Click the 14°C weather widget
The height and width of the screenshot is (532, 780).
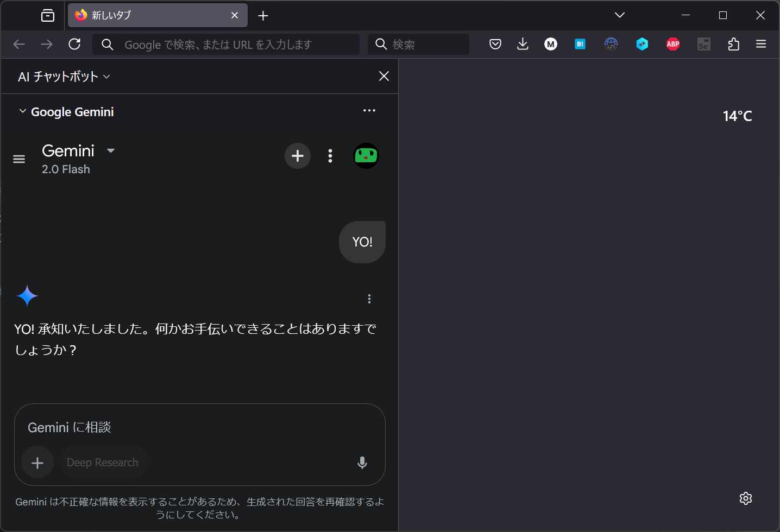coord(738,116)
